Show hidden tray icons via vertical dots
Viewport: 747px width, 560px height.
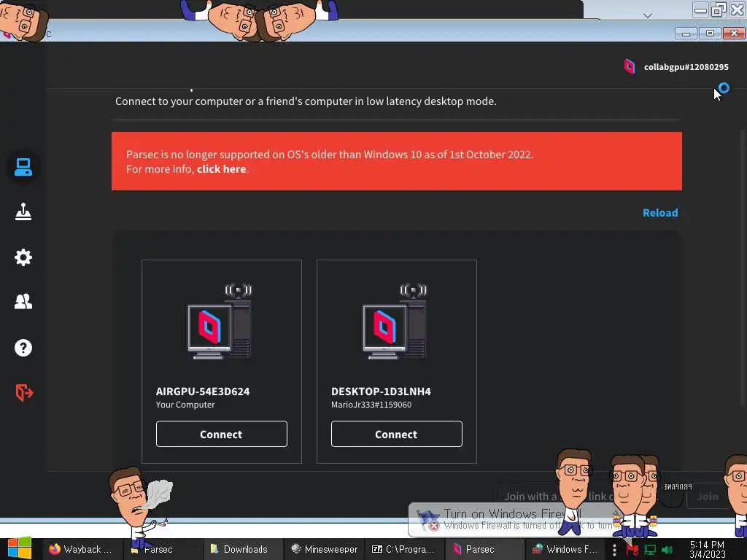point(614,550)
